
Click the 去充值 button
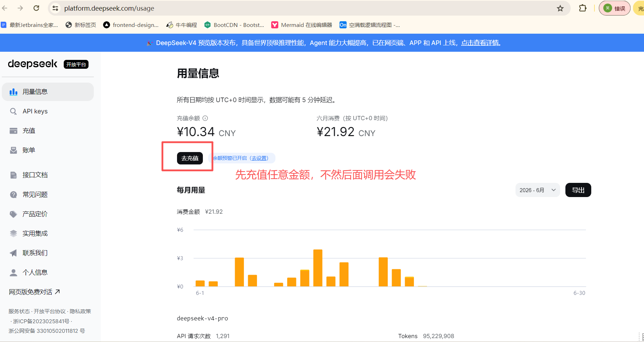coord(190,158)
